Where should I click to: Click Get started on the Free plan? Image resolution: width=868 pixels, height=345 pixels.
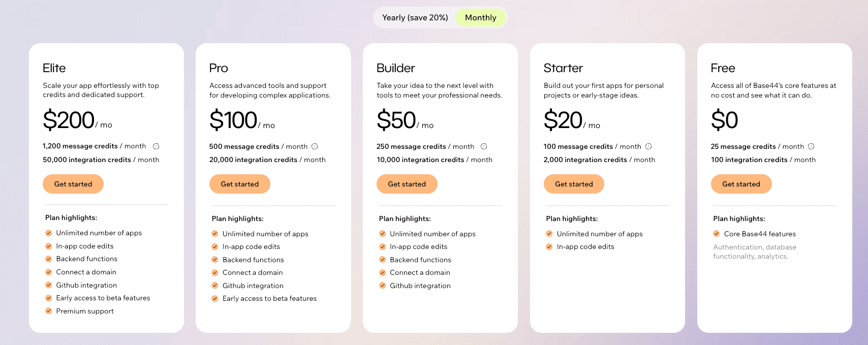741,184
